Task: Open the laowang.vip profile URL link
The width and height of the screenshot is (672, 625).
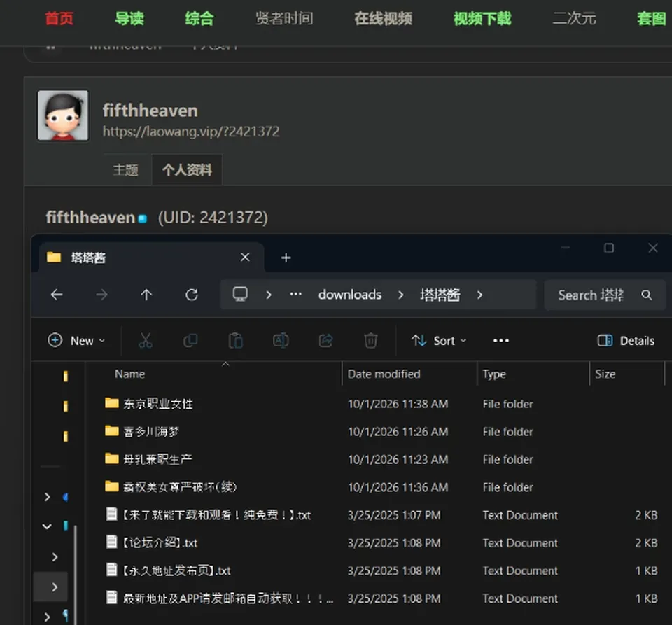Action: click(x=191, y=131)
